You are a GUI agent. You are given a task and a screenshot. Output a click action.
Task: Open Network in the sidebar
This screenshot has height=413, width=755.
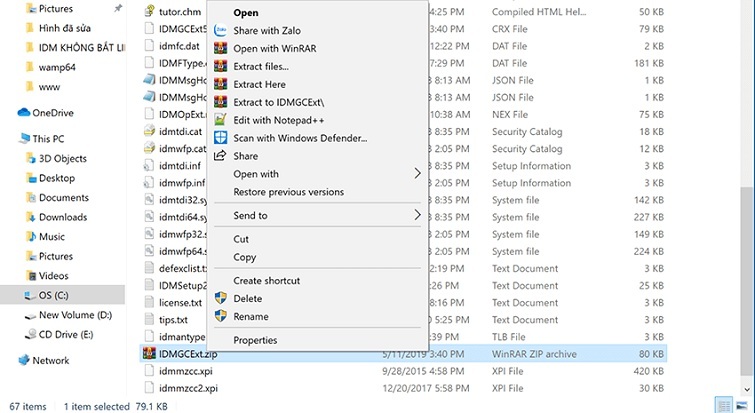coord(51,360)
